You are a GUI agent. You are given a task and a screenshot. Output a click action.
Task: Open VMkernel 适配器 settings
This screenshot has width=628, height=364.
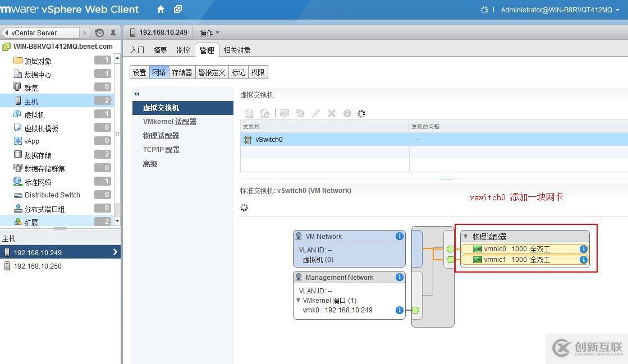coord(170,122)
